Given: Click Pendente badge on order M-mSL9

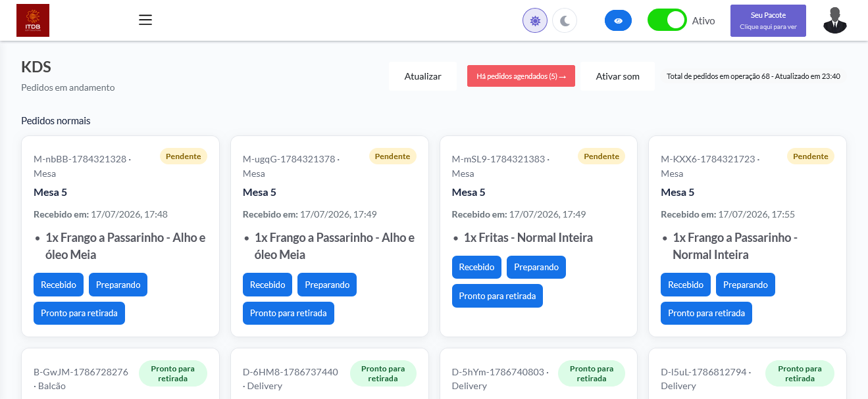Looking at the screenshot, I should pyautogui.click(x=601, y=156).
